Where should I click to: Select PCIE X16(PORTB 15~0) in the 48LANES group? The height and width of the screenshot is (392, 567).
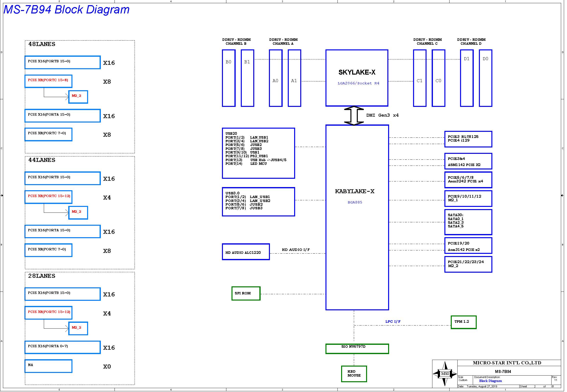[63, 62]
